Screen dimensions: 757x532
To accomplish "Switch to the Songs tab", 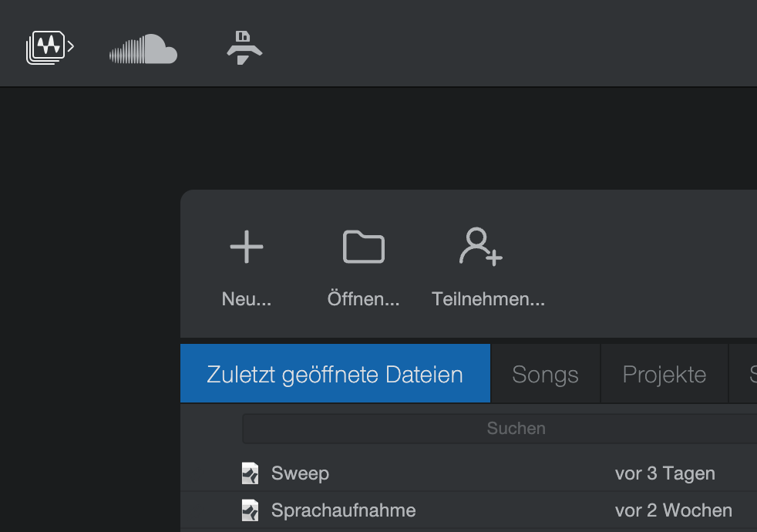I will click(x=545, y=373).
